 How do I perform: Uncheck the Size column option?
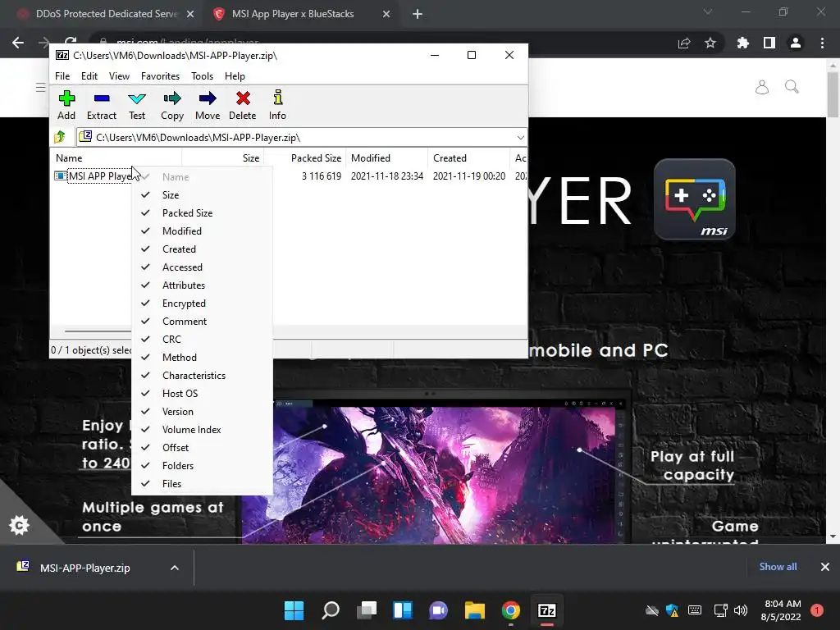[x=202, y=195]
